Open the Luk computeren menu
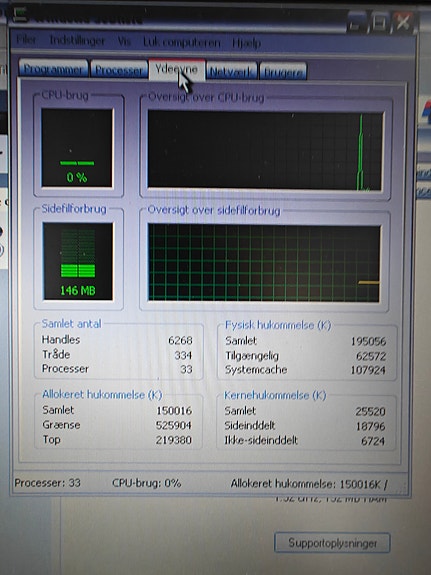 coord(182,43)
